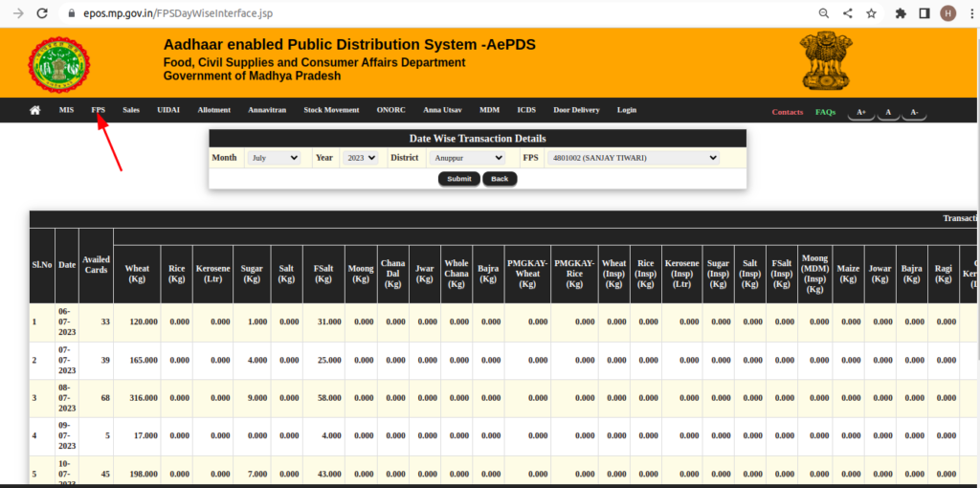Click the Availed Cards column header
The height and width of the screenshot is (488, 980).
96,265
